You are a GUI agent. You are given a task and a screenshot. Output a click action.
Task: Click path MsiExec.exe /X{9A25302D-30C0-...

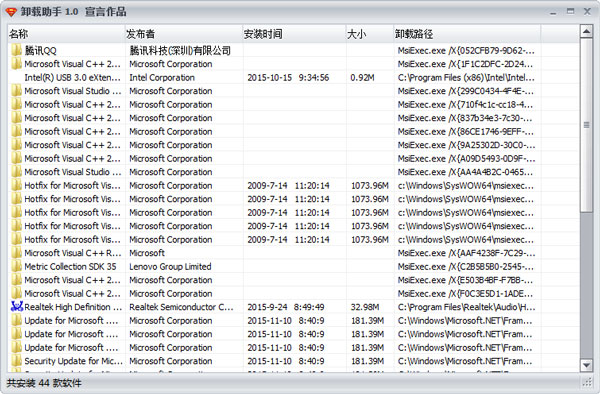click(466, 145)
